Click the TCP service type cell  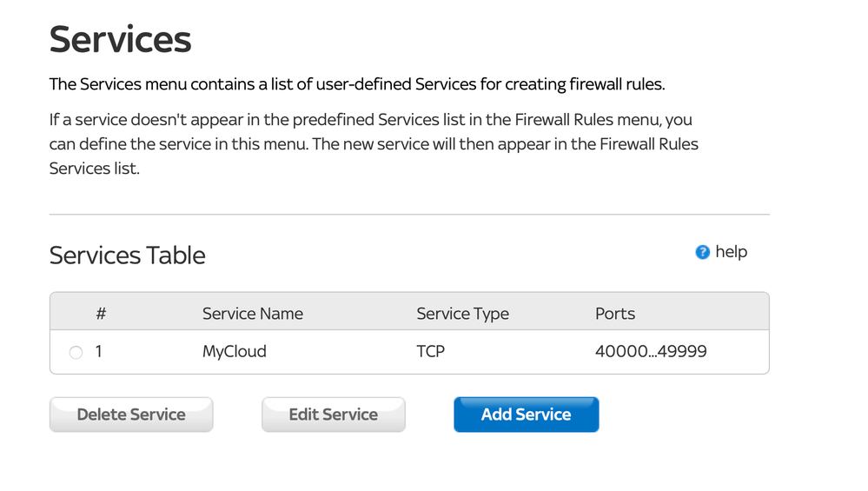pos(430,352)
